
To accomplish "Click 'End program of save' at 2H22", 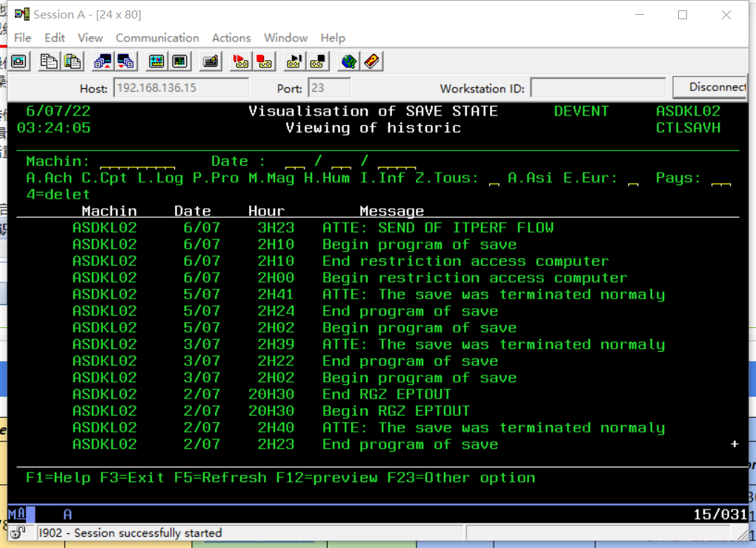I will coord(411,361).
